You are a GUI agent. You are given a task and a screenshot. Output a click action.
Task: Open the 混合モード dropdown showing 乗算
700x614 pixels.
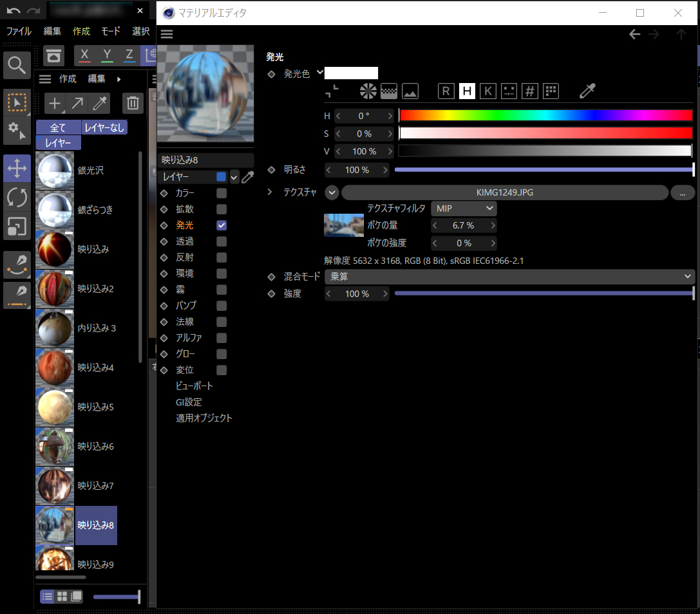[x=509, y=276]
